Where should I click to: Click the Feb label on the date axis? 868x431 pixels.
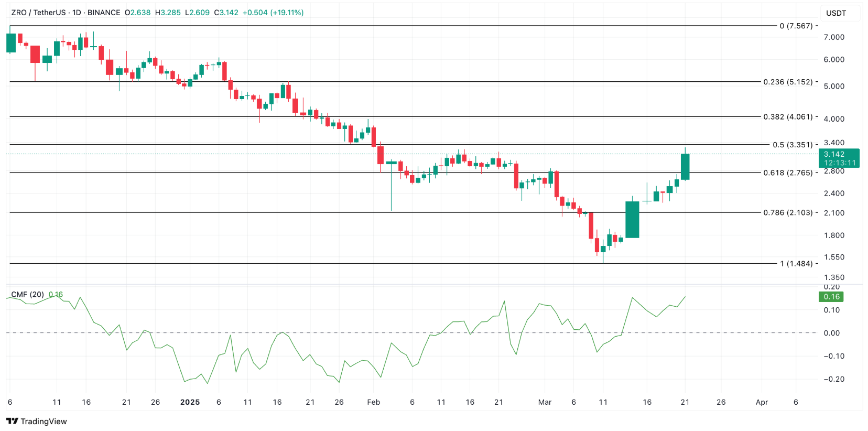pos(373,402)
